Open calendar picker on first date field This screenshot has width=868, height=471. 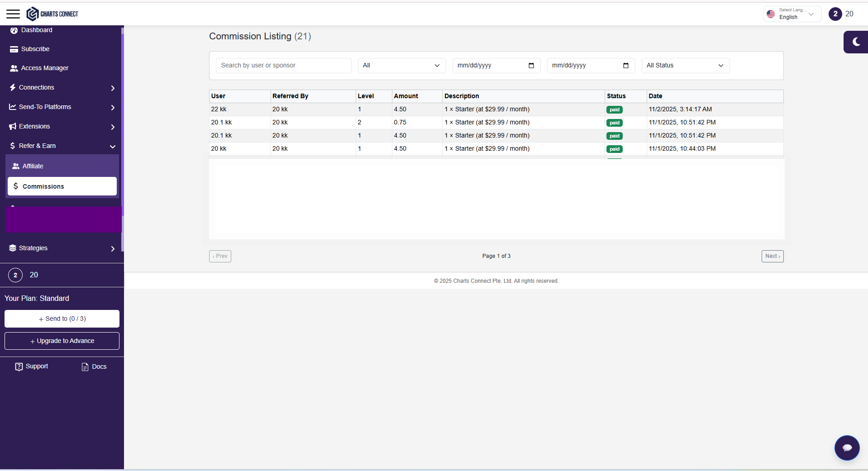tap(531, 66)
